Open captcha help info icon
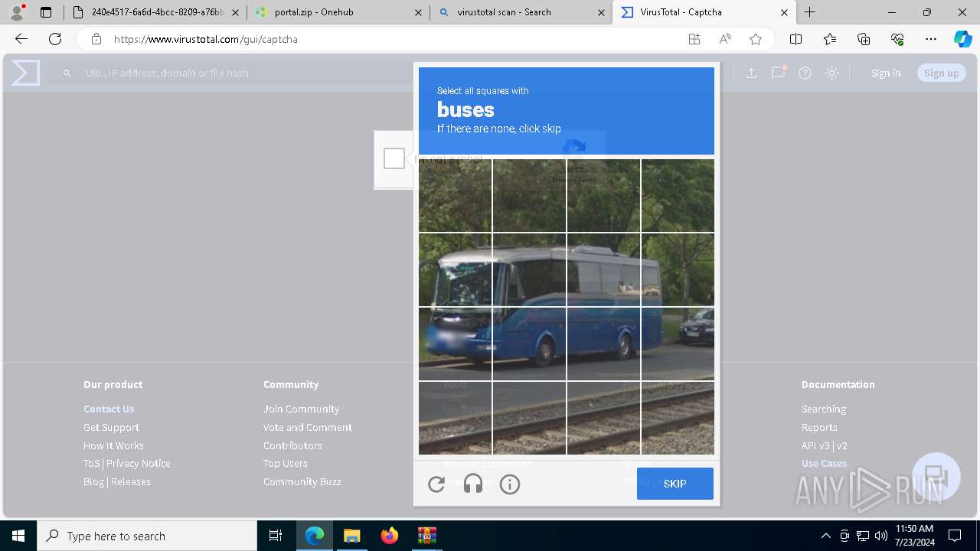This screenshot has height=551, width=980. pyautogui.click(x=510, y=484)
